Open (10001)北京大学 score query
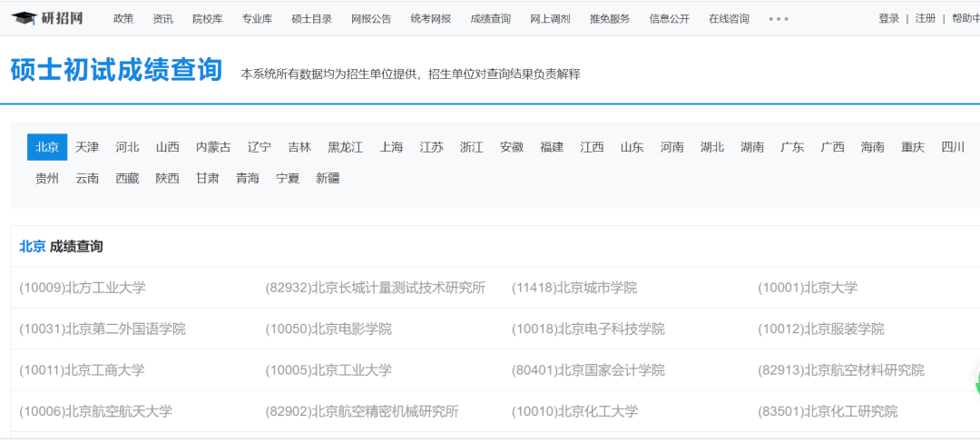 point(808,288)
